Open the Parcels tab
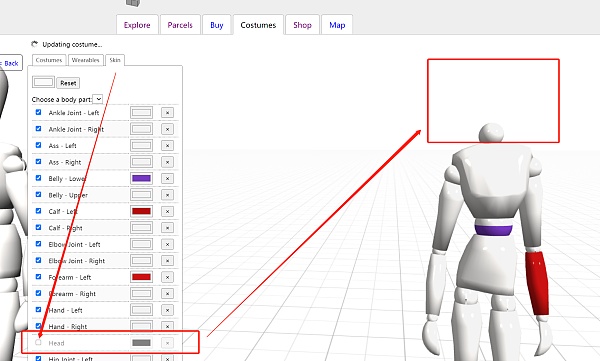 point(180,25)
